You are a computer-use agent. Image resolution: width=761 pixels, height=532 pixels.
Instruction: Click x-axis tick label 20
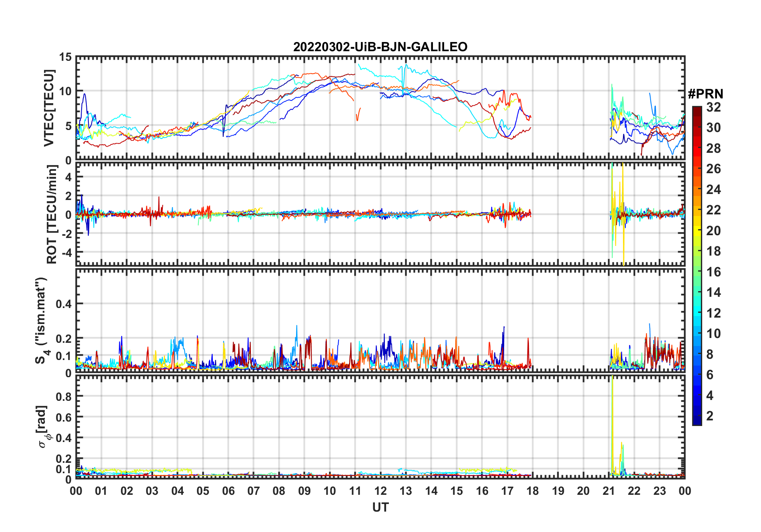point(583,491)
